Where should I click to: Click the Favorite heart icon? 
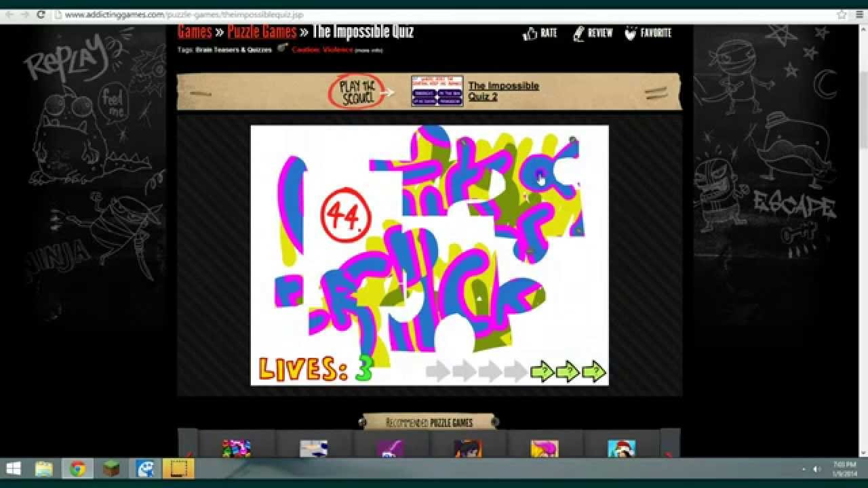(x=631, y=33)
